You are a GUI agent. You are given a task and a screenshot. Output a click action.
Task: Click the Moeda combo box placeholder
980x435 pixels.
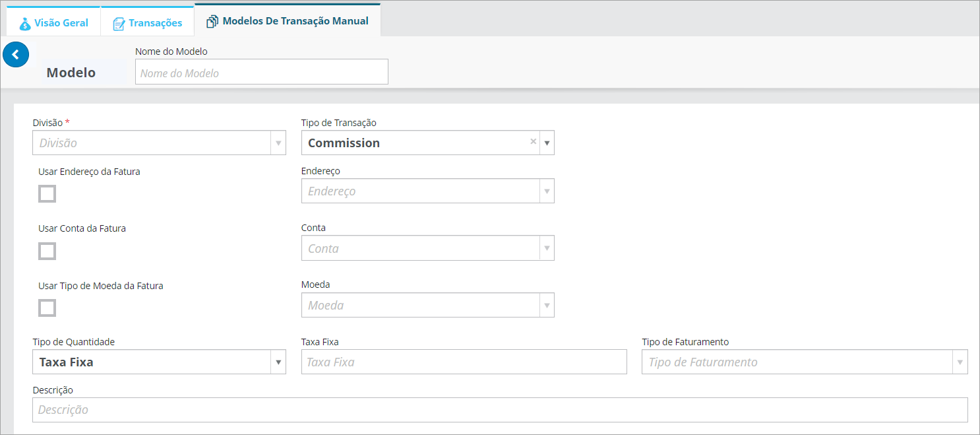click(x=326, y=305)
